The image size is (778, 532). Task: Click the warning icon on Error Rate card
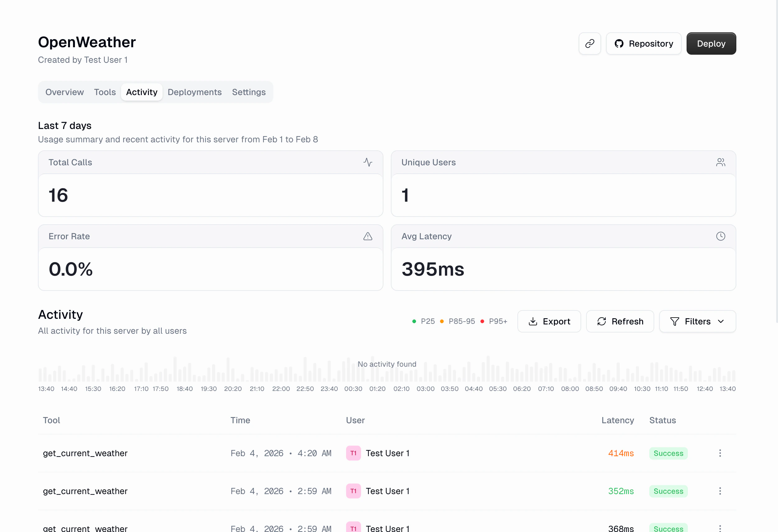(x=368, y=236)
